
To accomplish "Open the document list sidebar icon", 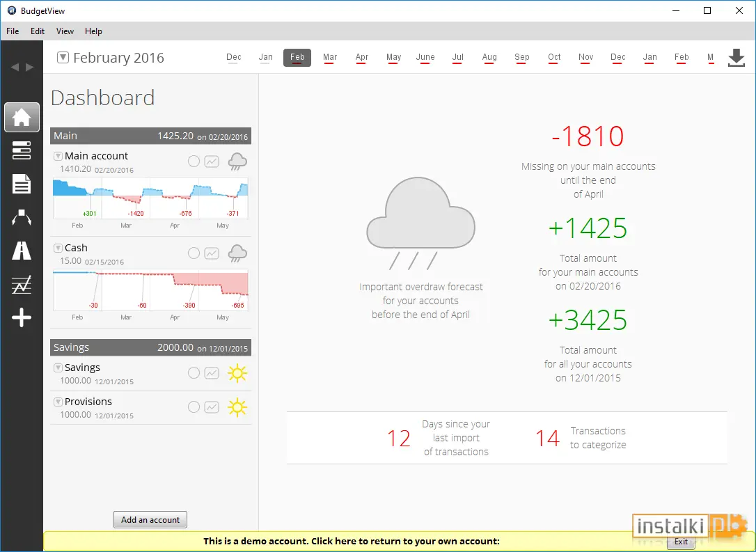I will click(22, 184).
